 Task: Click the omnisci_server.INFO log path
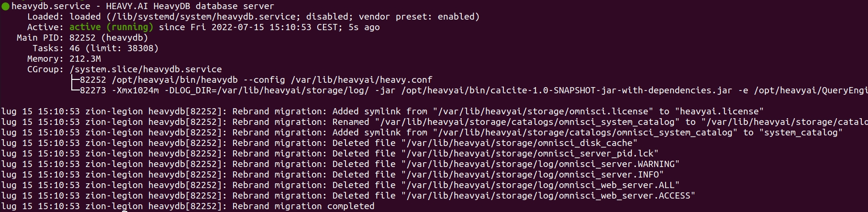[x=533, y=175]
